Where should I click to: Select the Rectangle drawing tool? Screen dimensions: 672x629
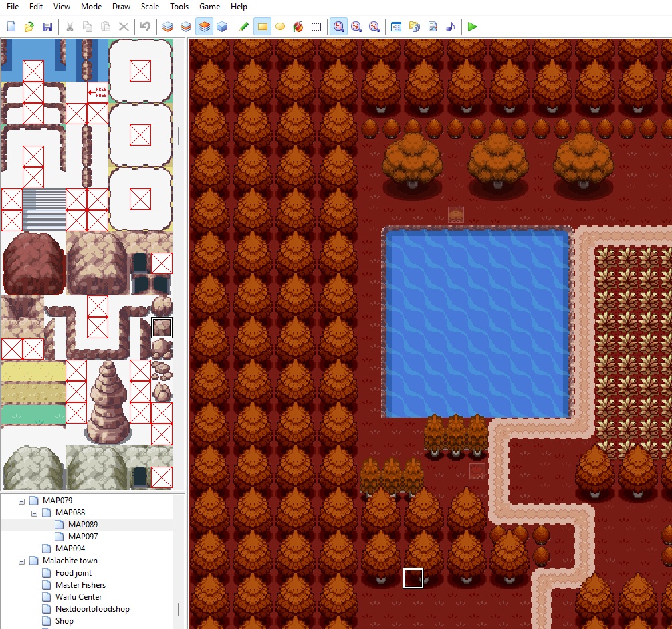262,27
